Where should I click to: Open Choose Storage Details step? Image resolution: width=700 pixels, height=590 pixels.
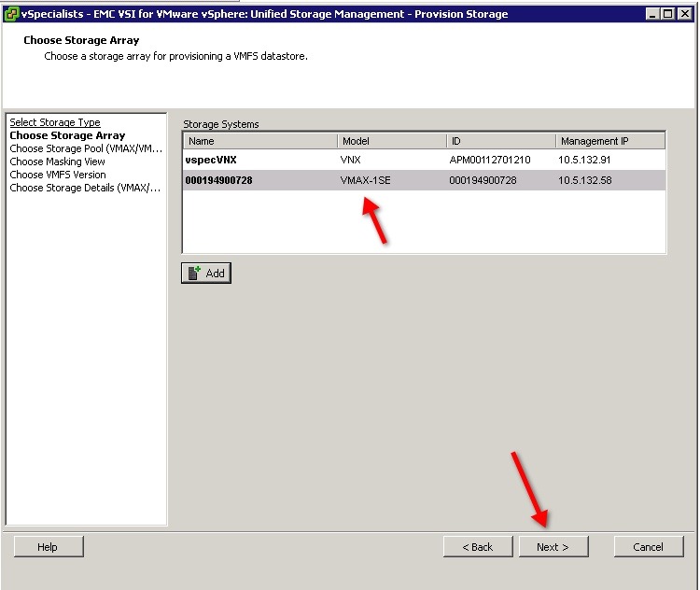click(x=85, y=188)
